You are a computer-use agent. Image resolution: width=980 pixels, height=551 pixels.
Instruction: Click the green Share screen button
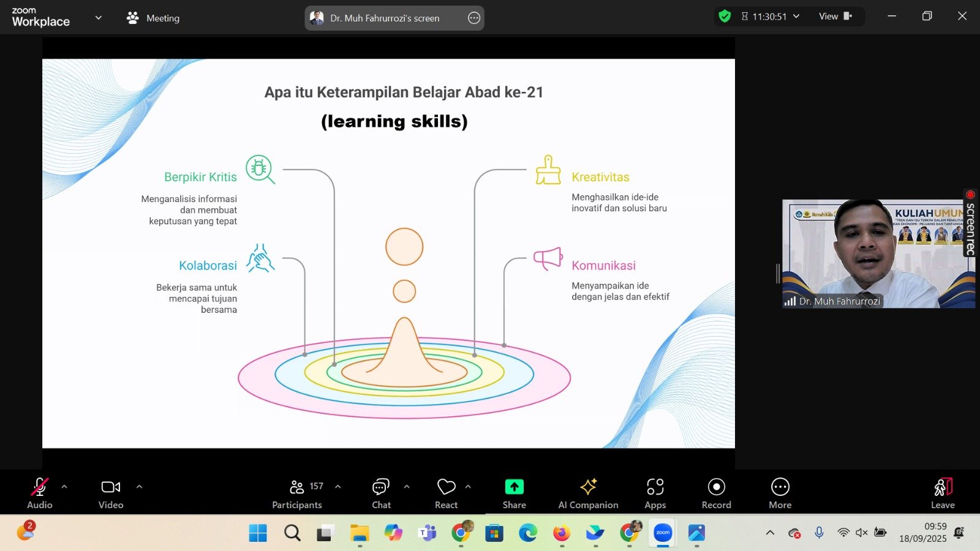pos(514,493)
